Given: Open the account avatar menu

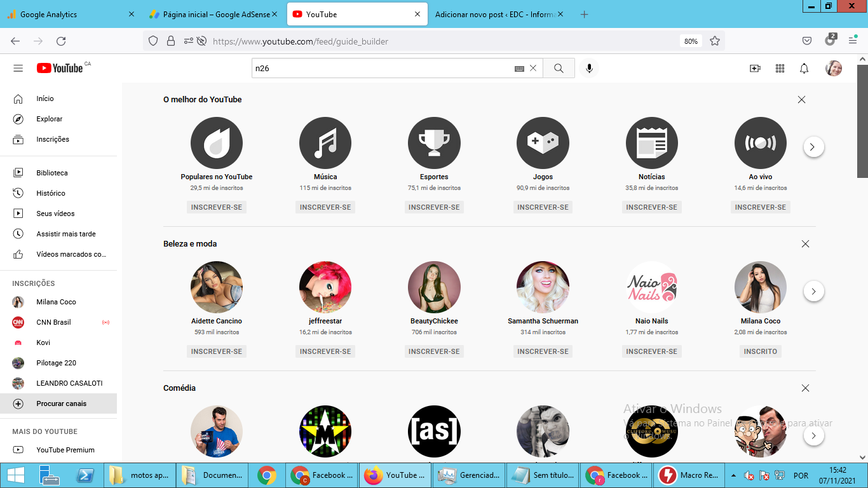Looking at the screenshot, I should pyautogui.click(x=834, y=69).
